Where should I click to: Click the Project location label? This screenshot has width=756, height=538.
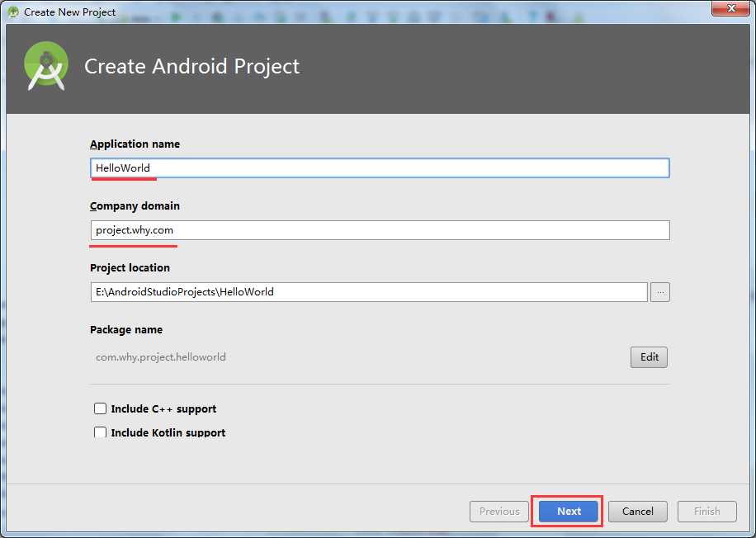pos(130,267)
